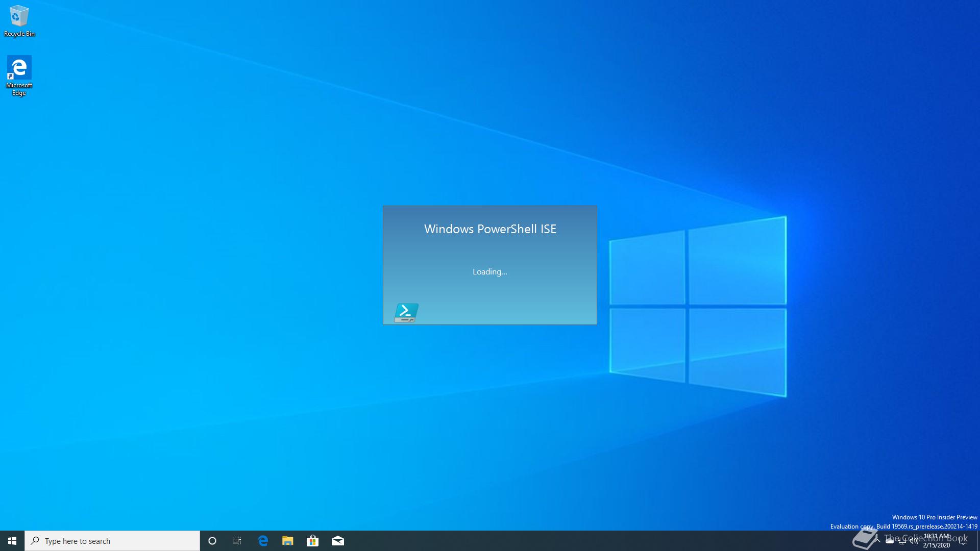This screenshot has height=551, width=980.
Task: Click the OneDrive cloud tray icon
Action: pyautogui.click(x=890, y=541)
